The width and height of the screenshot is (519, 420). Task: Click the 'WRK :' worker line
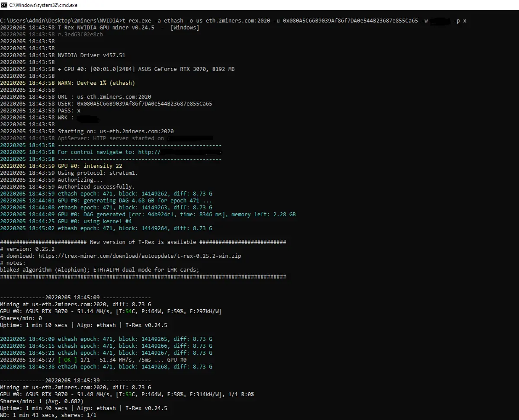click(x=50, y=118)
